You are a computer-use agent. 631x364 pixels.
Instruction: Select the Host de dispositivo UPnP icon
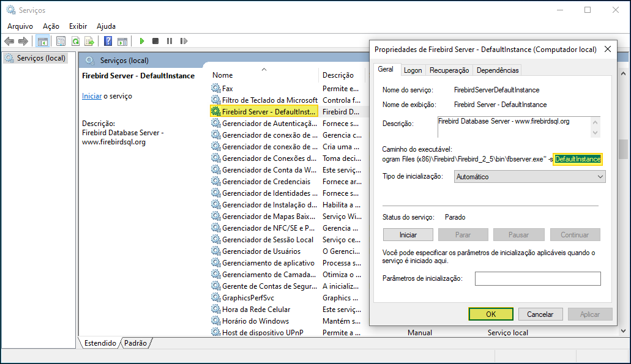coord(216,332)
